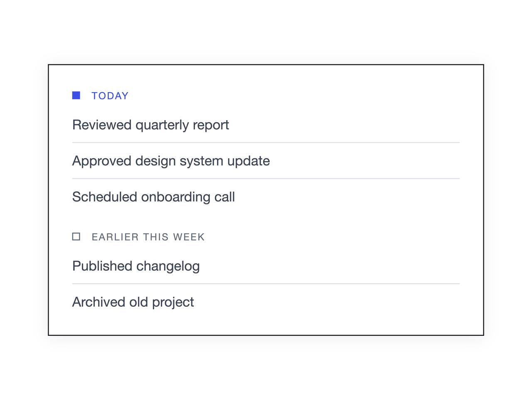Click the word "project" in the last entry

point(173,303)
